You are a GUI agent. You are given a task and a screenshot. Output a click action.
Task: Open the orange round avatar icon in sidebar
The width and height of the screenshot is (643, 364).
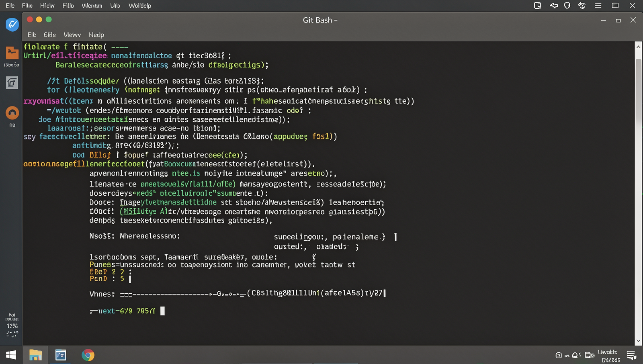coord(12,113)
